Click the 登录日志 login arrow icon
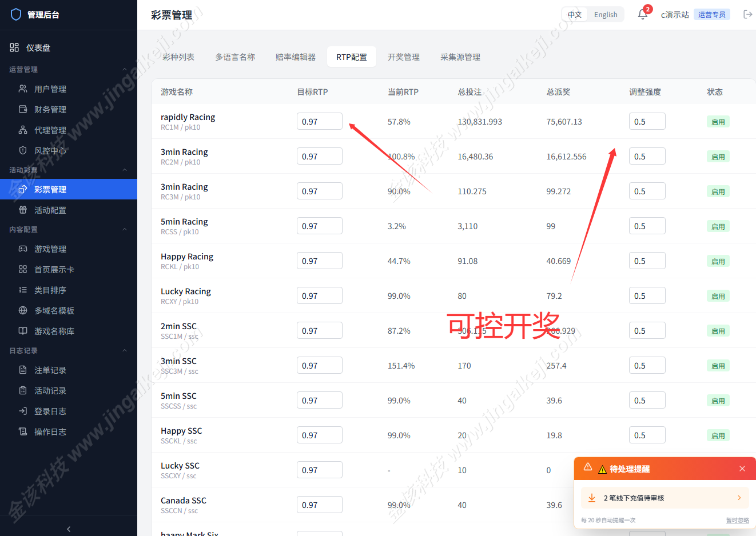This screenshot has height=536, width=756. 23,411
